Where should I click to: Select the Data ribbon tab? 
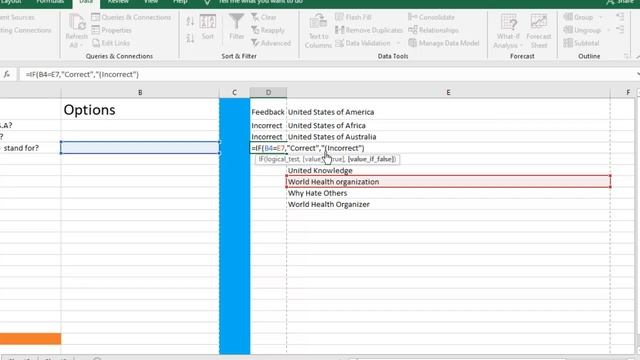pos(86,2)
